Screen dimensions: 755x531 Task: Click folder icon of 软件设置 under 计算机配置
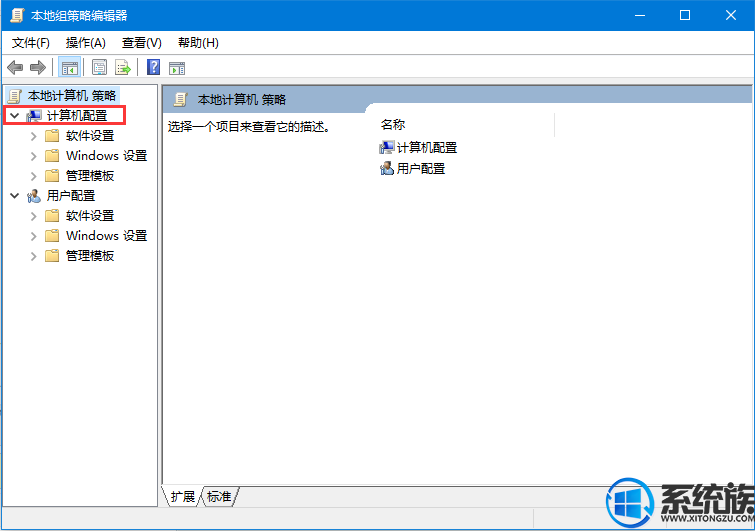click(x=52, y=136)
